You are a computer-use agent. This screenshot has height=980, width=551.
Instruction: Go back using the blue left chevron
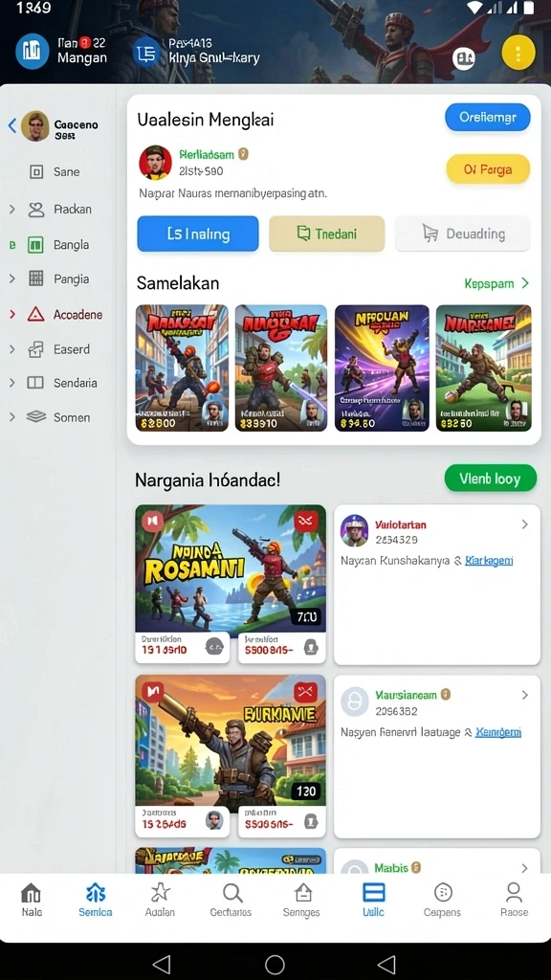(x=11, y=125)
